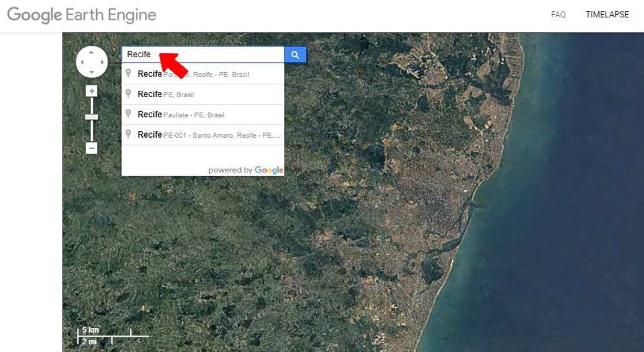Click the Google Earth Engine logo
This screenshot has height=352, width=644.
point(82,14)
